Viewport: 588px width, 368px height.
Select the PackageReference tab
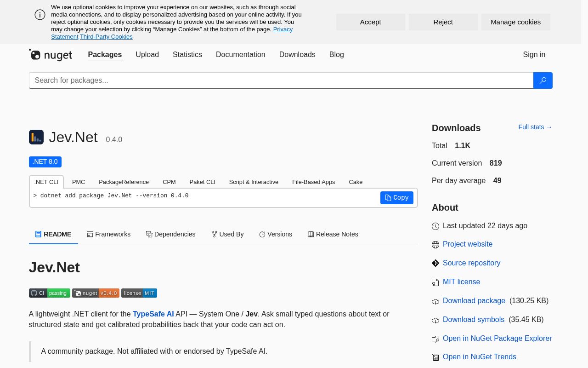[x=124, y=182]
